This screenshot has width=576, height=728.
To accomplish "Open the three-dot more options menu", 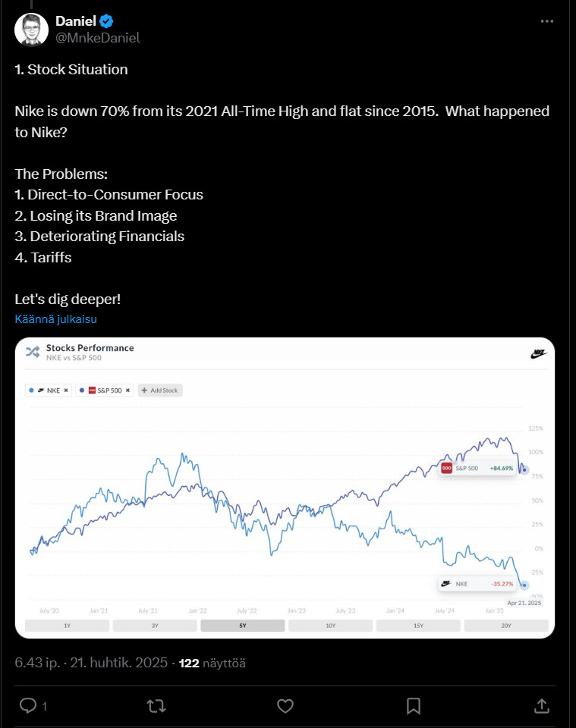I will (546, 22).
